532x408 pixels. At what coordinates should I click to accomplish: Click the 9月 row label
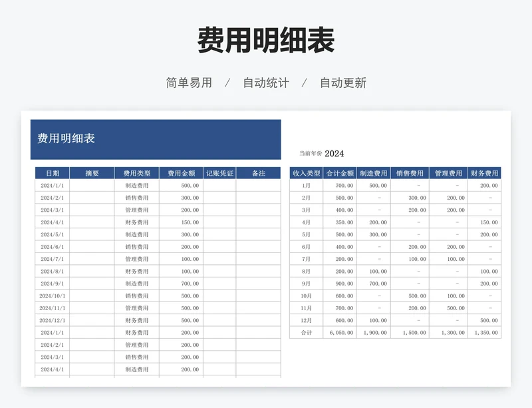click(306, 284)
